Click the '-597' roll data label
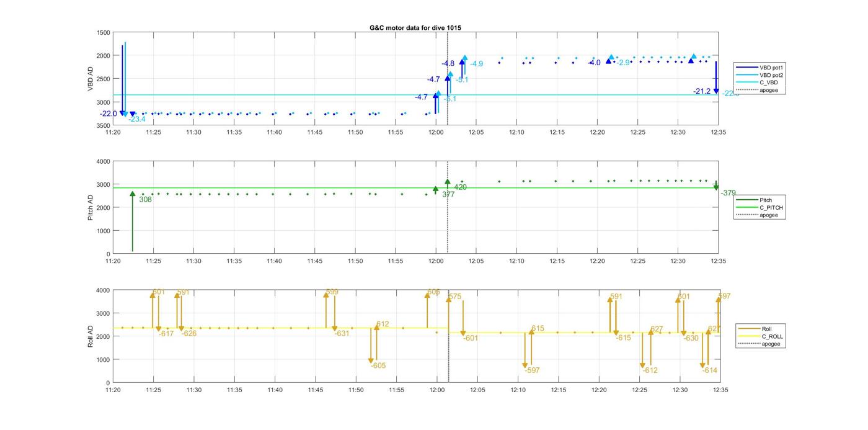 pyautogui.click(x=532, y=370)
